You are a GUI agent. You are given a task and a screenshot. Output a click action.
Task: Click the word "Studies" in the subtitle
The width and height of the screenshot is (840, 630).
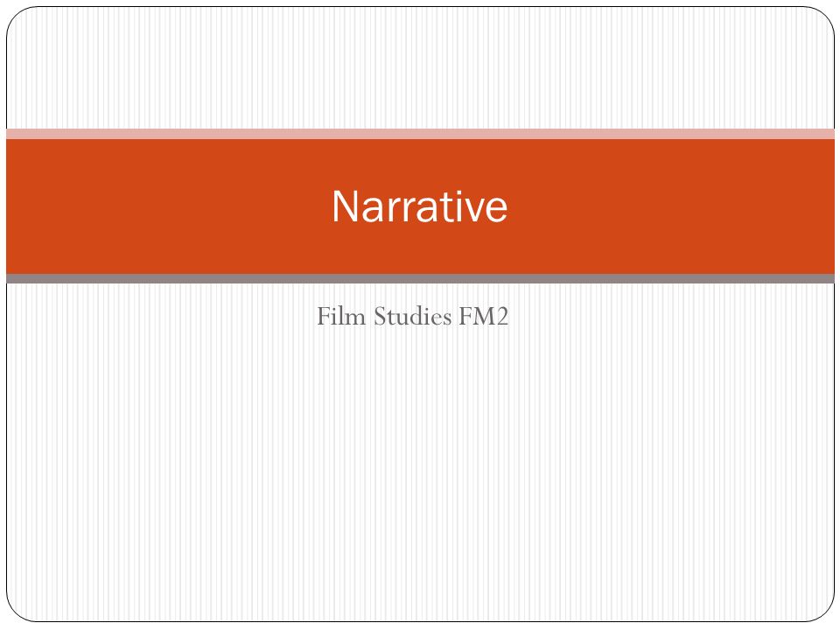[x=412, y=316]
